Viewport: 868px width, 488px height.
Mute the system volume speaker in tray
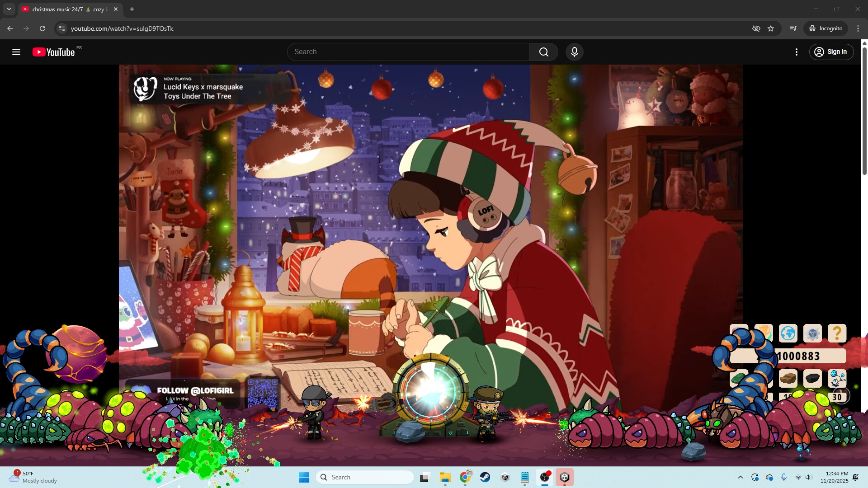808,477
